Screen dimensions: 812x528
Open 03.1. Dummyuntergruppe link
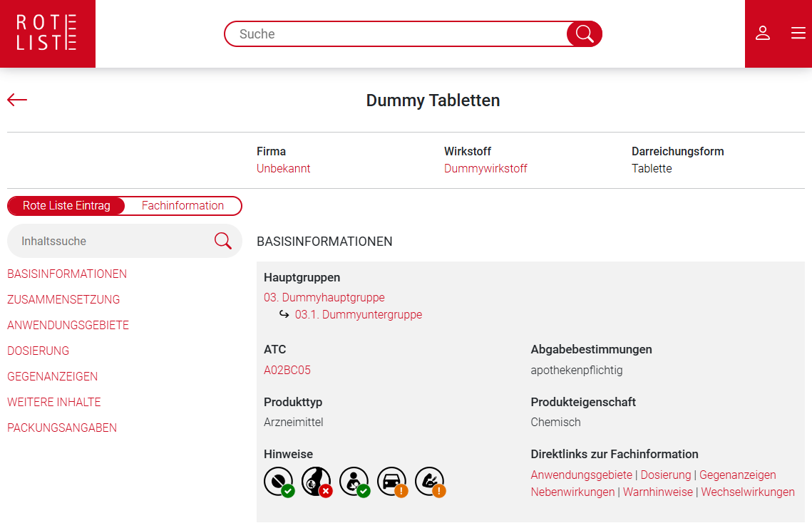pyautogui.click(x=359, y=315)
